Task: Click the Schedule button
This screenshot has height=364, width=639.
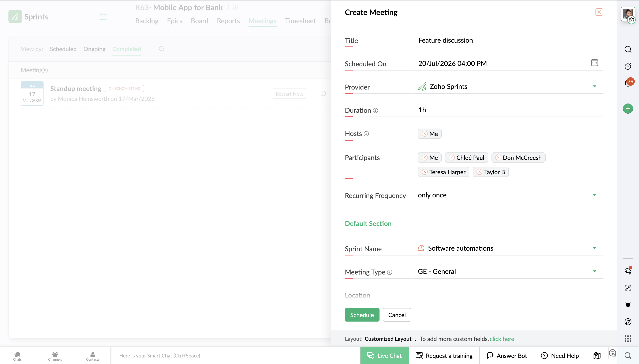Action: [x=362, y=315]
